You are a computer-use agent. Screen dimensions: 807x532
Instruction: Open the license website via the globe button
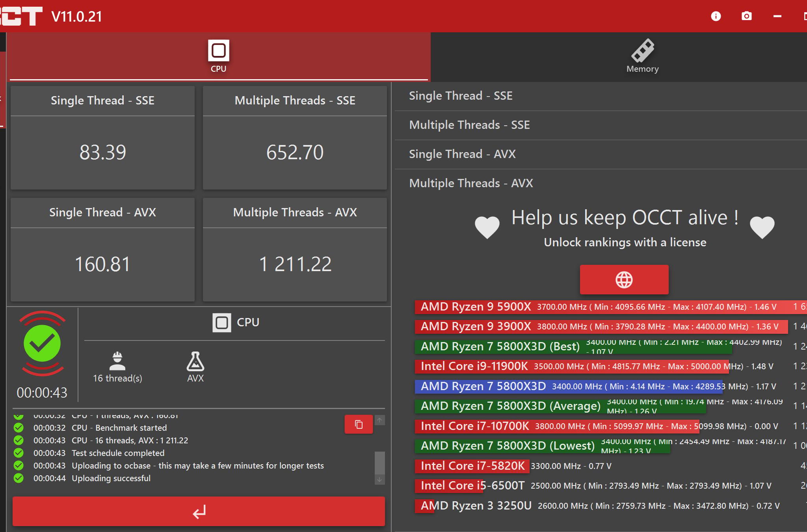point(624,280)
